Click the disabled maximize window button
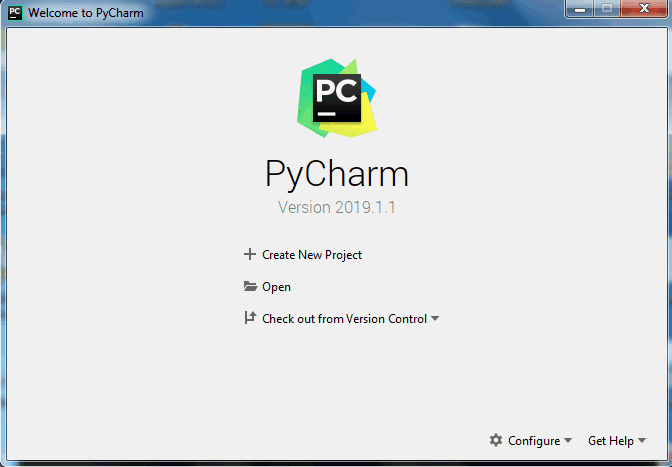Screen dimensions: 672x467 click(607, 9)
